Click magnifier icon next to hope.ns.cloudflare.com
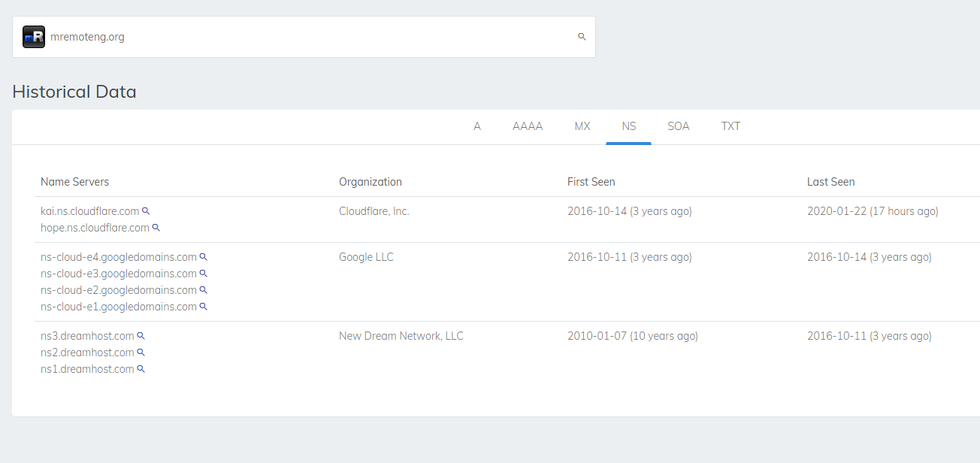 click(156, 228)
